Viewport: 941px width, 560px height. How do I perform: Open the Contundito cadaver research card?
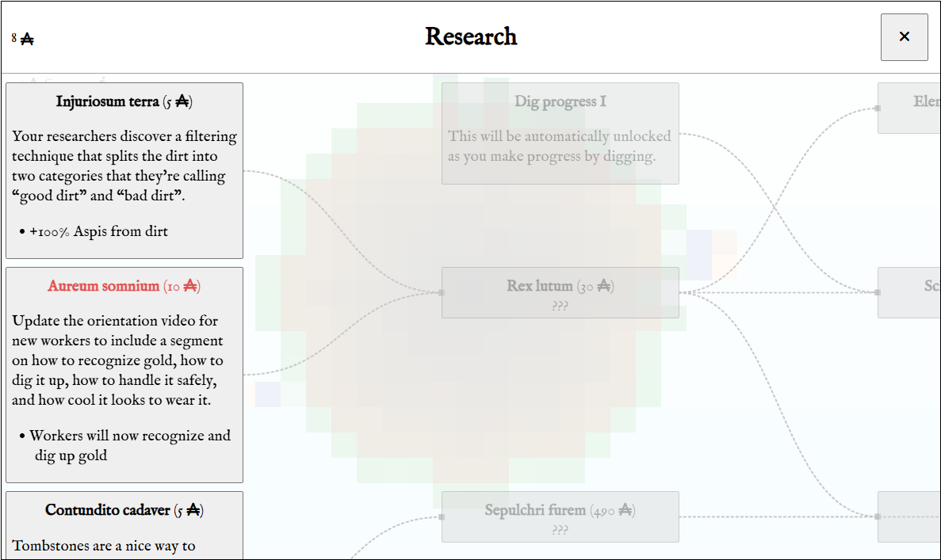[x=124, y=525]
